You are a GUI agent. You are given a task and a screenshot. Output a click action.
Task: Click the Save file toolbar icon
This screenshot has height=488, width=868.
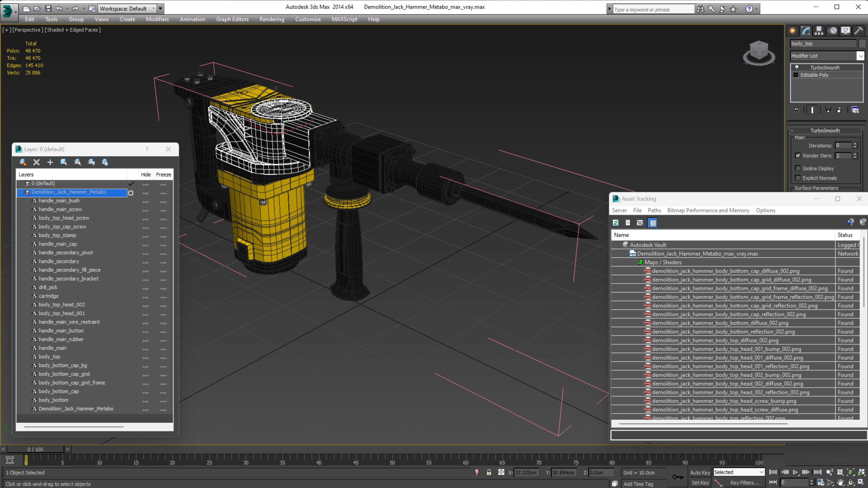point(48,9)
